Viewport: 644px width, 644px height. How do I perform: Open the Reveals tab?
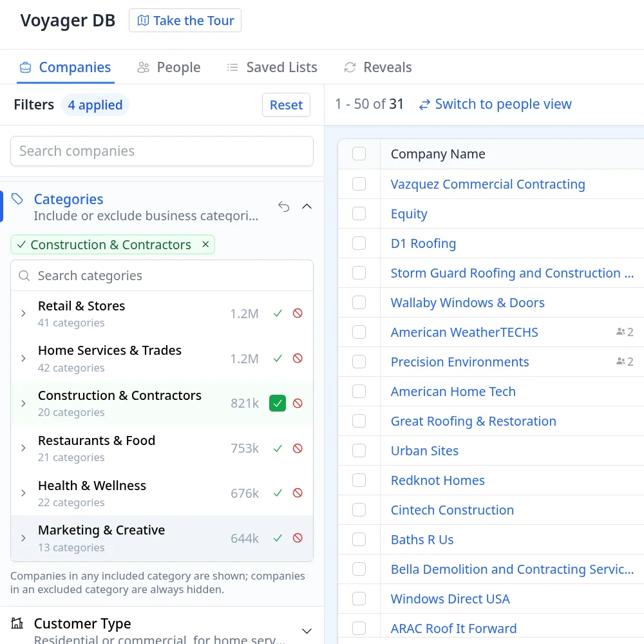click(378, 68)
